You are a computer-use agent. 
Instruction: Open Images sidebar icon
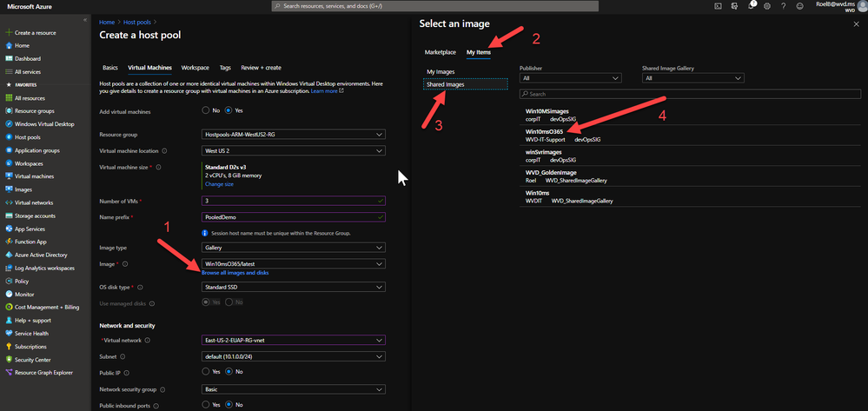pyautogui.click(x=9, y=189)
